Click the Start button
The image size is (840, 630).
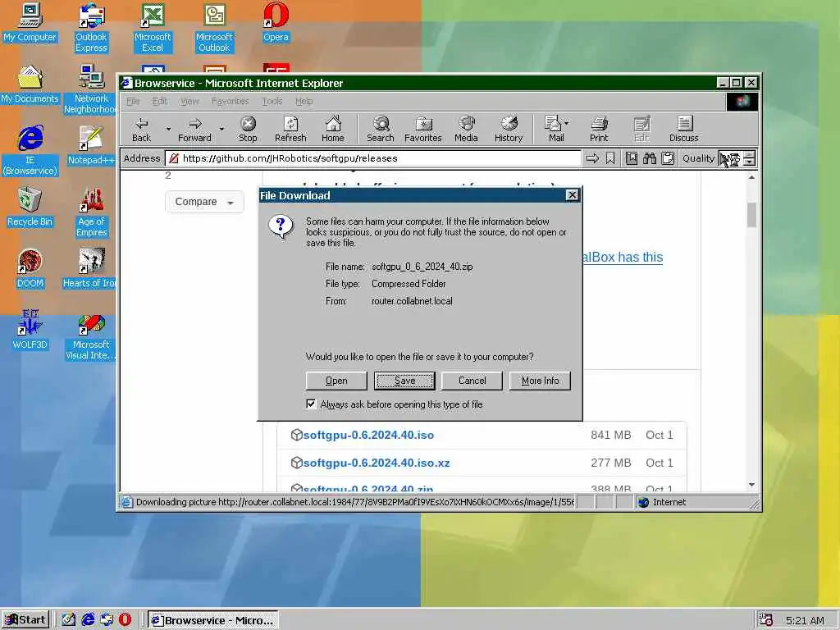click(25, 620)
